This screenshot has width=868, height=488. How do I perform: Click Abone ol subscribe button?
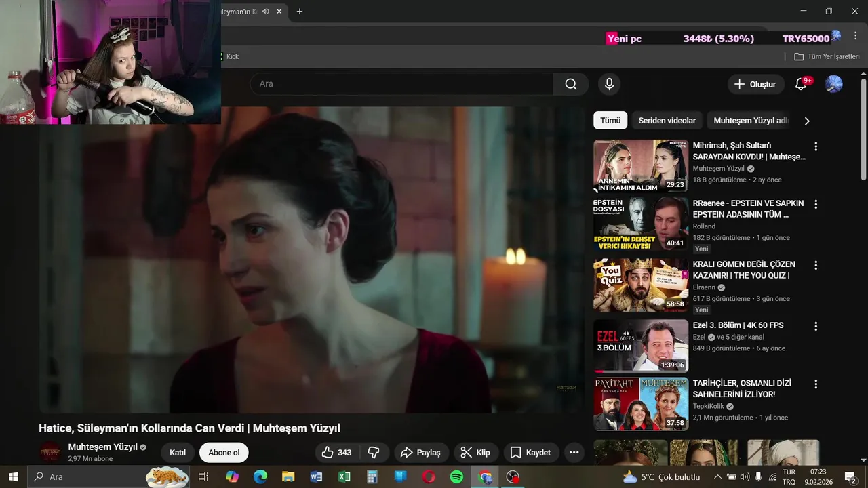[224, 453]
